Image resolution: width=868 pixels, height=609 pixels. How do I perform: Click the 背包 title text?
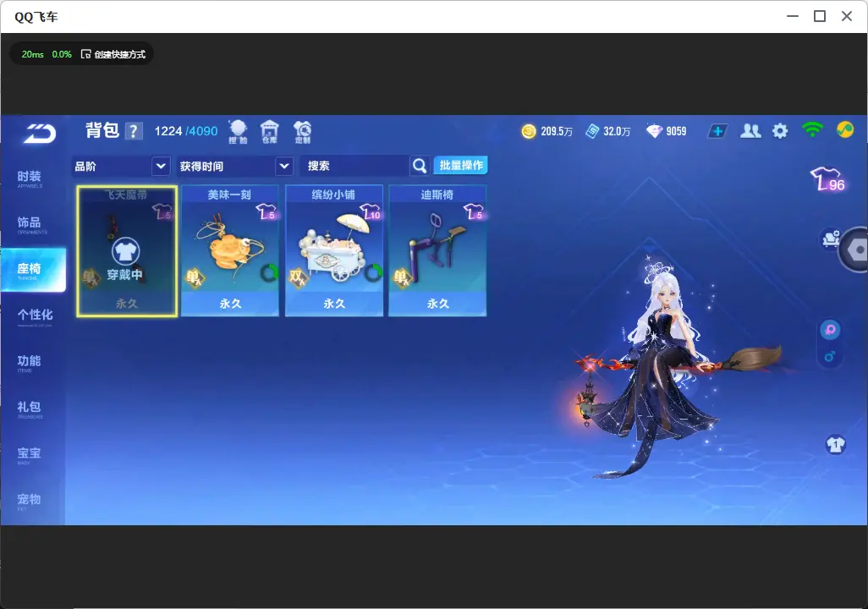pyautogui.click(x=102, y=130)
